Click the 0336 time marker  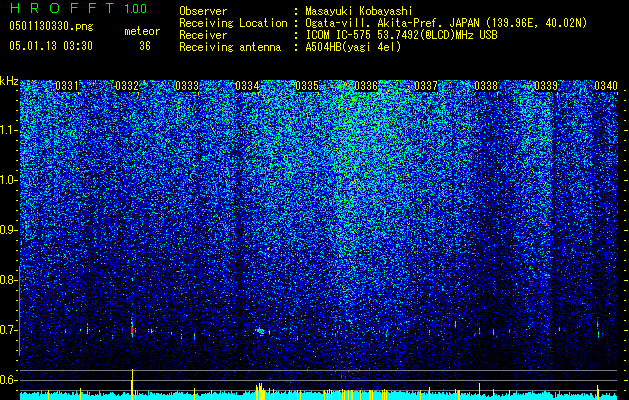tap(366, 86)
